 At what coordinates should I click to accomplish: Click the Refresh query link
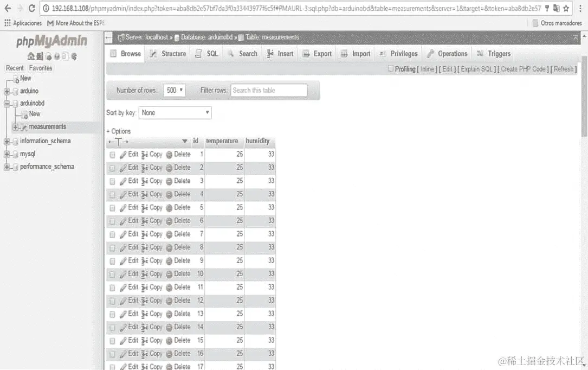[564, 69]
